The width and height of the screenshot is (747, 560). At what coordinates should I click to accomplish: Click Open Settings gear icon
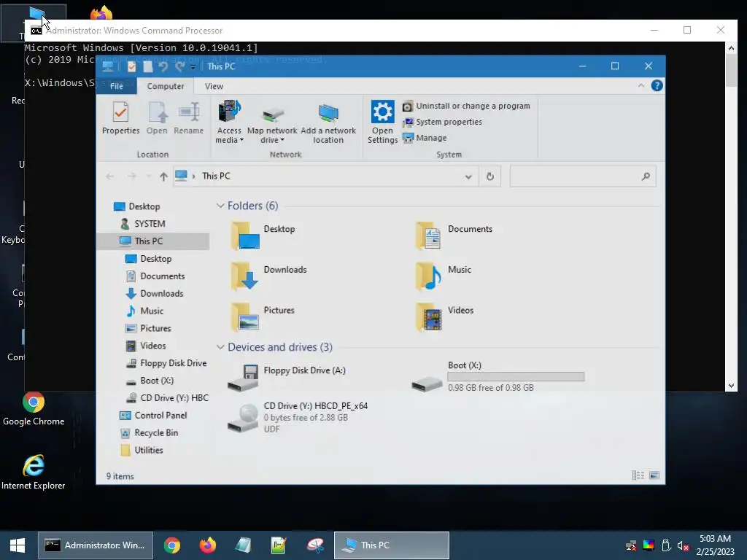[382, 122]
